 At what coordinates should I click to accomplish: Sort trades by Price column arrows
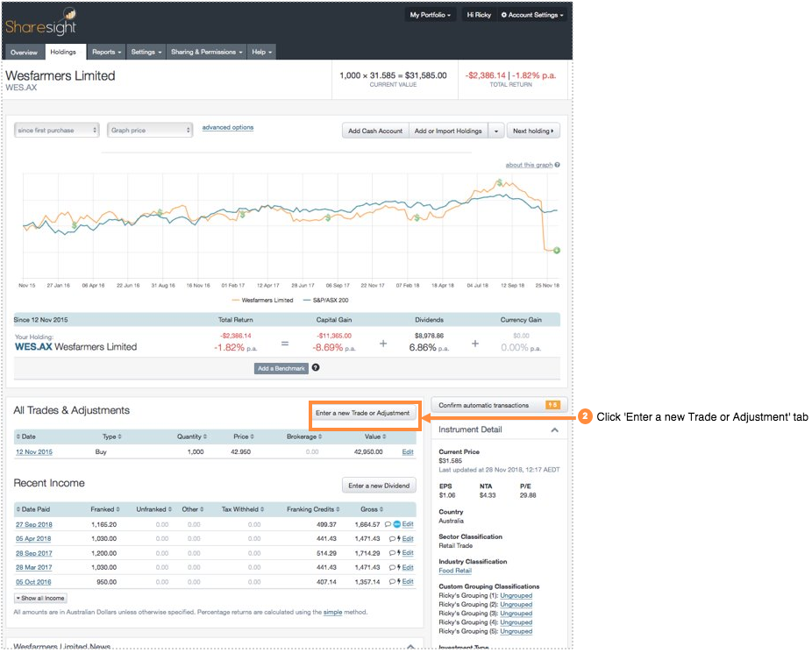coord(253,437)
